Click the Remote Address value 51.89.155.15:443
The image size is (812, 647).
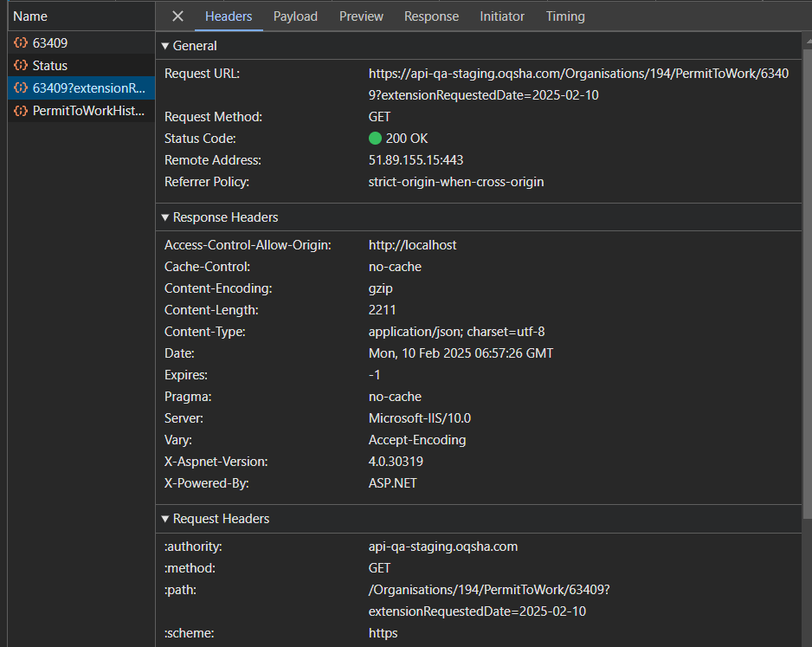(x=416, y=160)
